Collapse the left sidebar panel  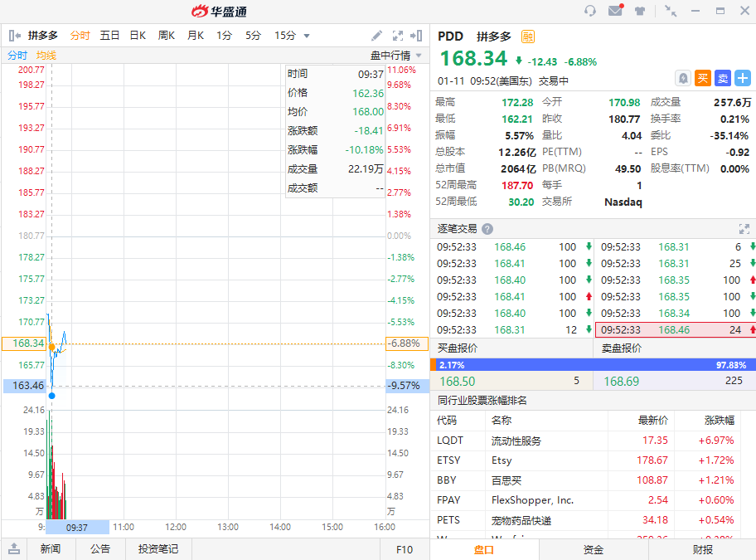[x=14, y=36]
